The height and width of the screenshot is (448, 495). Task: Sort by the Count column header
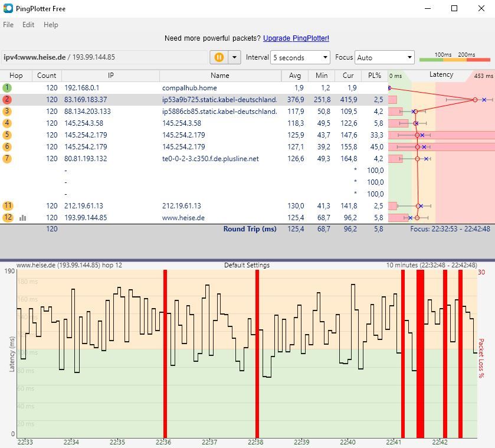coord(47,76)
